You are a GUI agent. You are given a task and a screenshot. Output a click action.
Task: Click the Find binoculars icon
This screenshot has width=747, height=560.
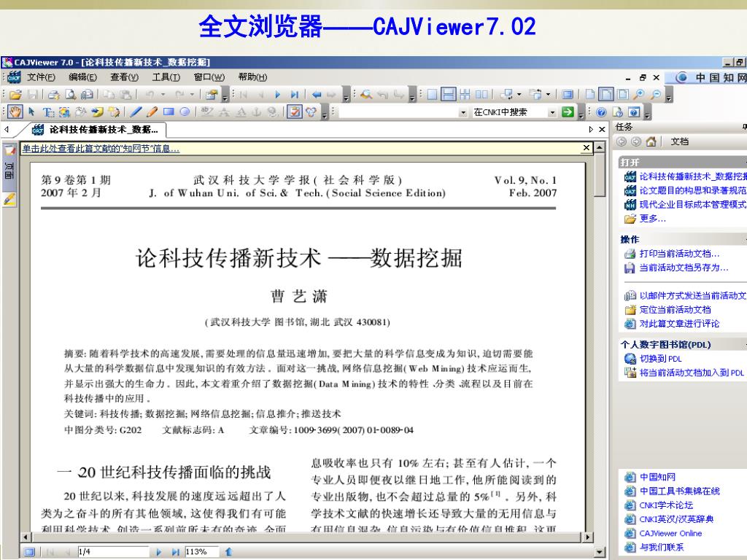[x=366, y=94]
